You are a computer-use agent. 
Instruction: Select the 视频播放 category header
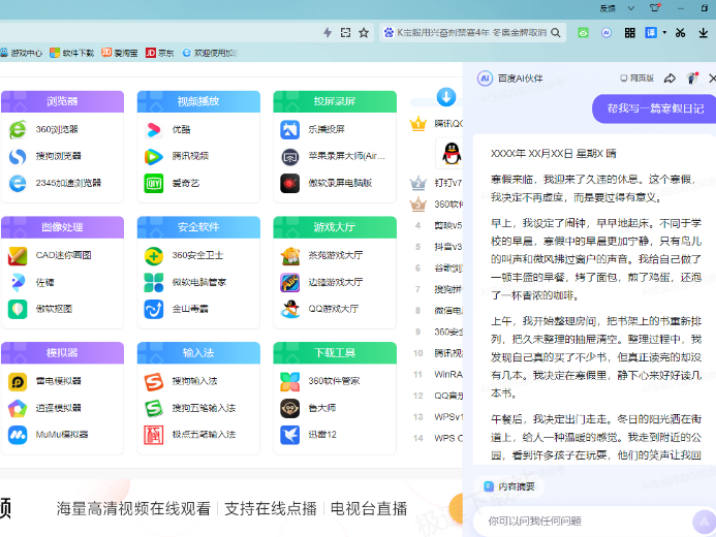(198, 101)
